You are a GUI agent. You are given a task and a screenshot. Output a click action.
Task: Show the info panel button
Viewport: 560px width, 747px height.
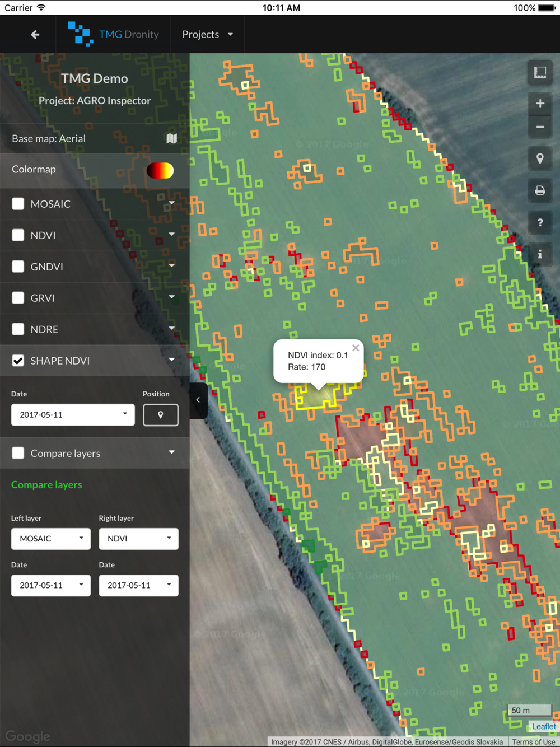[x=540, y=254]
